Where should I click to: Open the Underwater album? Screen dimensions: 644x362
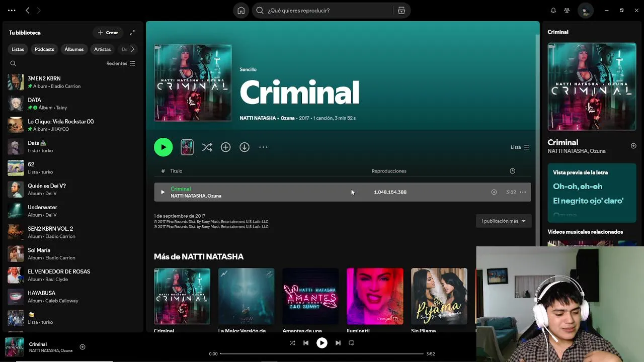tap(73, 211)
